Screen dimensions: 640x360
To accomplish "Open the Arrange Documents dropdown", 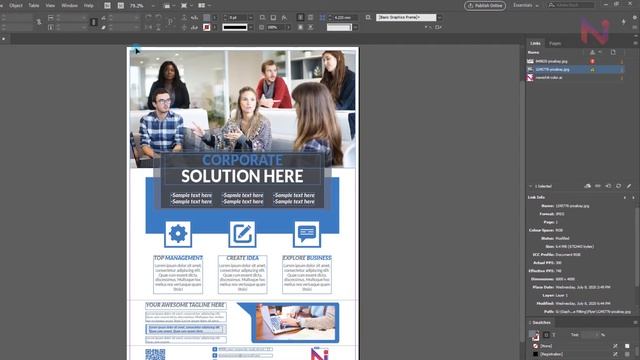I will [x=204, y=6].
